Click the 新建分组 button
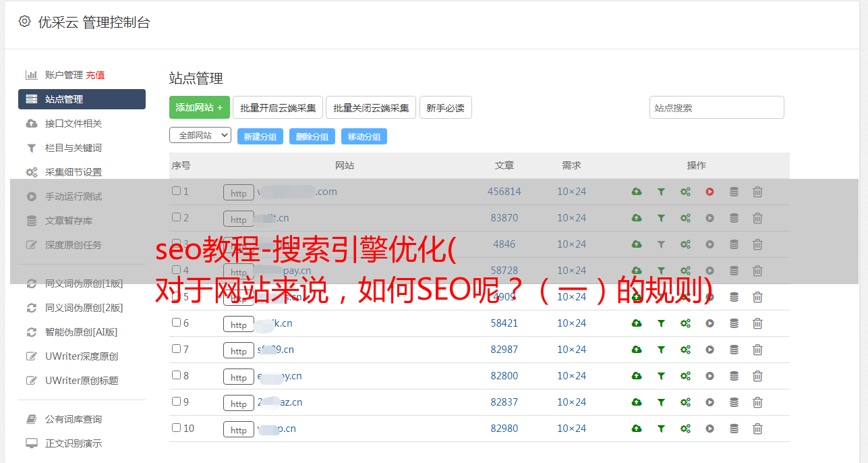868x463 pixels. point(260,136)
